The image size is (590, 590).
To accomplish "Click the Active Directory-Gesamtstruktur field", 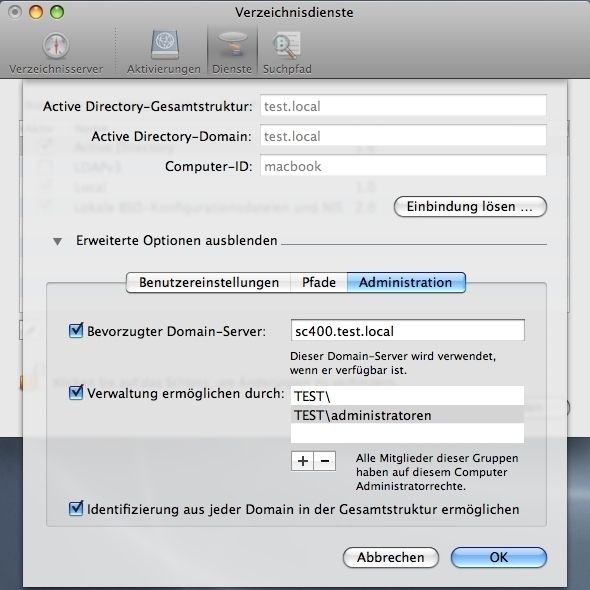I will click(403, 106).
